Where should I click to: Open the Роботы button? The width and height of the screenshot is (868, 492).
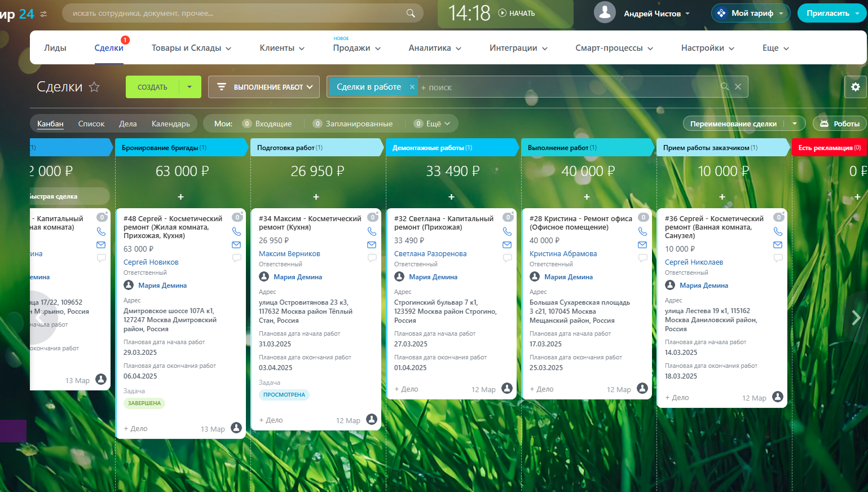point(840,124)
